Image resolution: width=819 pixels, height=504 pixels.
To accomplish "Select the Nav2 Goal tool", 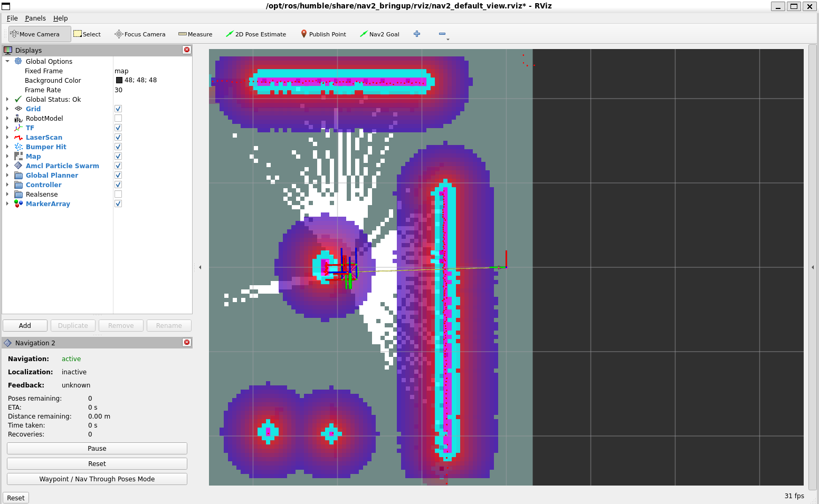I will 379,34.
